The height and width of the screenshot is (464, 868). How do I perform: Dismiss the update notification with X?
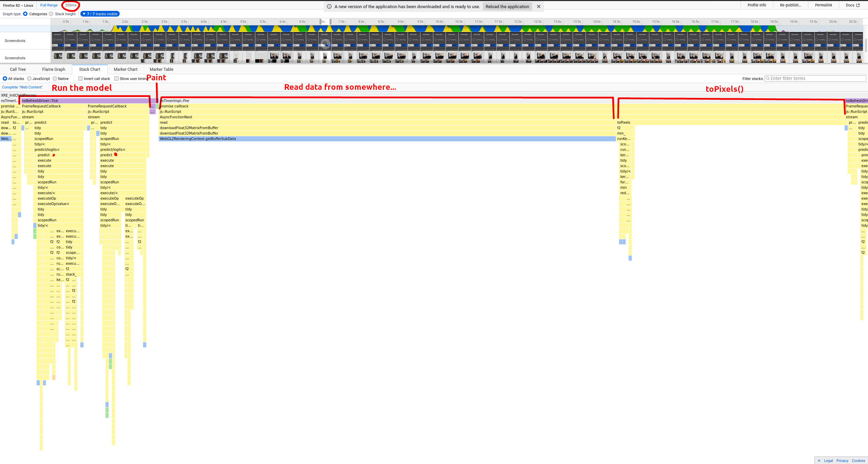coord(538,6)
